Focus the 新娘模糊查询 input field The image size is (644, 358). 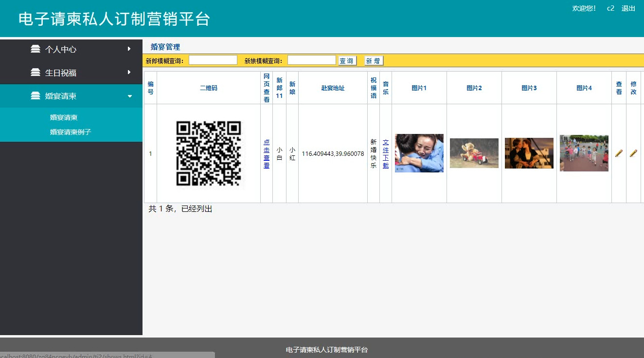coord(312,60)
